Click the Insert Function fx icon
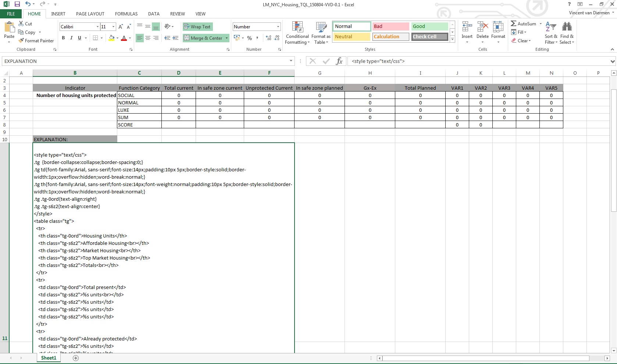 tap(339, 61)
